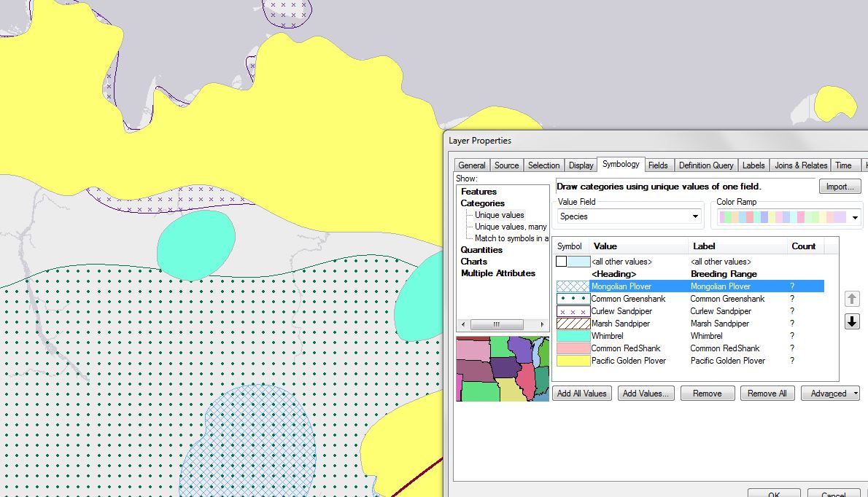Image resolution: width=868 pixels, height=497 pixels.
Task: Select Quantities in the Show list
Action: coord(481,250)
